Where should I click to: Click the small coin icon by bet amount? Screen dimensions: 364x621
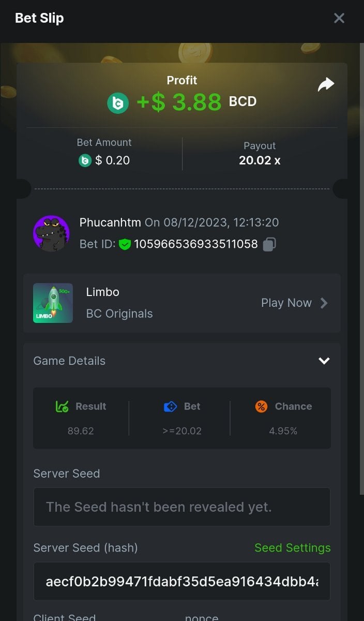point(85,160)
